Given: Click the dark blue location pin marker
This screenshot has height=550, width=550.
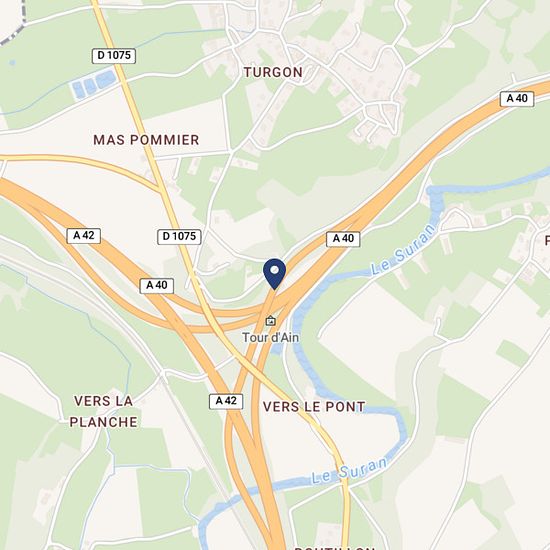Looking at the screenshot, I should [x=275, y=274].
